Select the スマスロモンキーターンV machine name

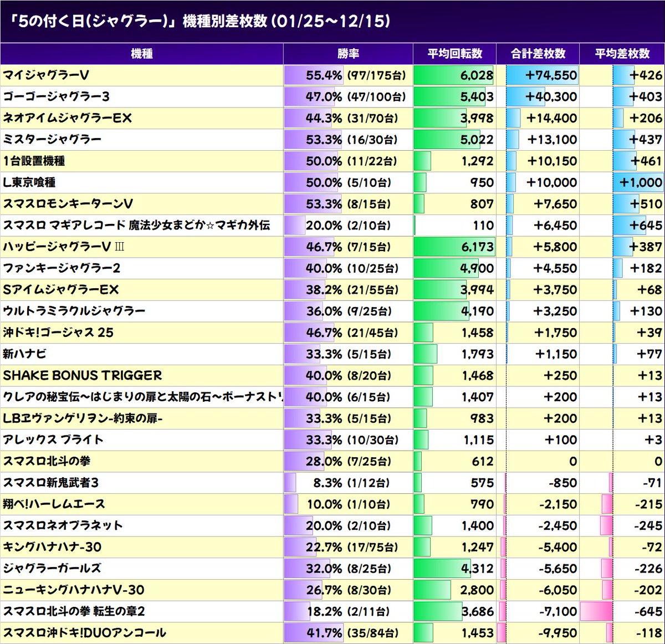pyautogui.click(x=68, y=203)
